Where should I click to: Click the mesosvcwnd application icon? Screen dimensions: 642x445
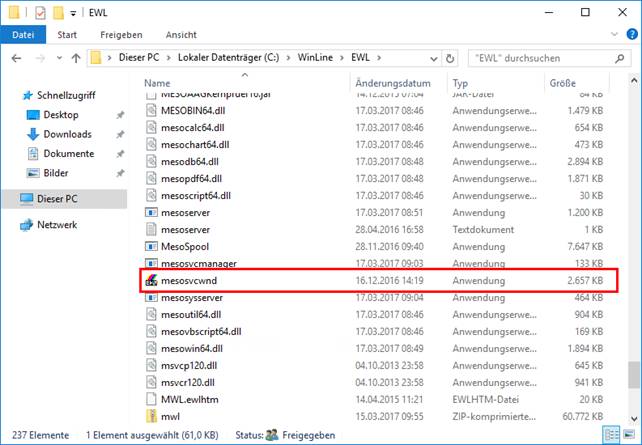click(151, 281)
